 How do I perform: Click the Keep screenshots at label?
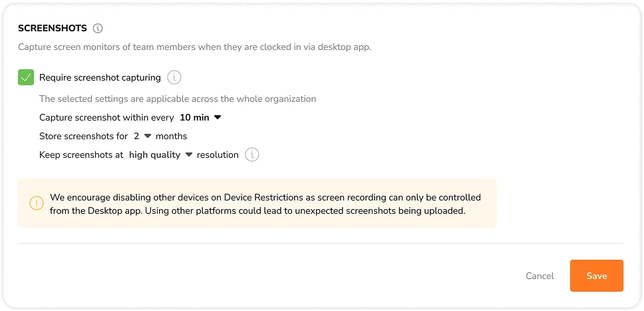coord(81,155)
